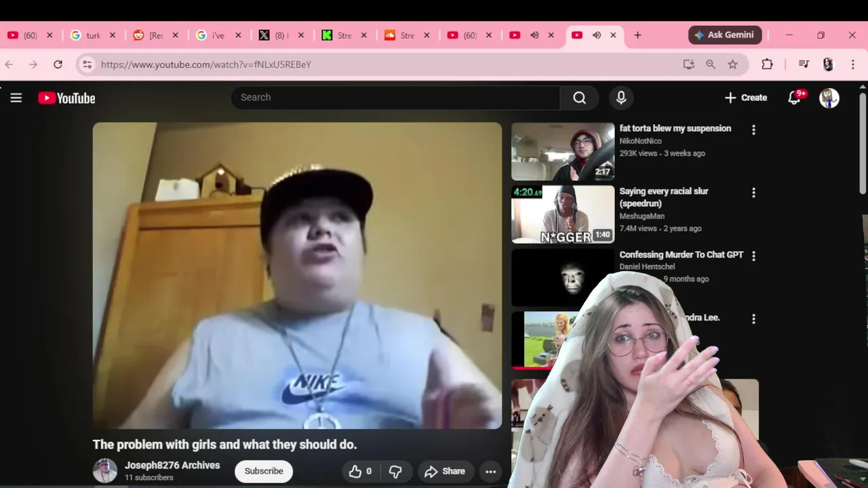Open 'Confessing Murder To Chat GPT' title
868x488 pixels.
click(682, 254)
